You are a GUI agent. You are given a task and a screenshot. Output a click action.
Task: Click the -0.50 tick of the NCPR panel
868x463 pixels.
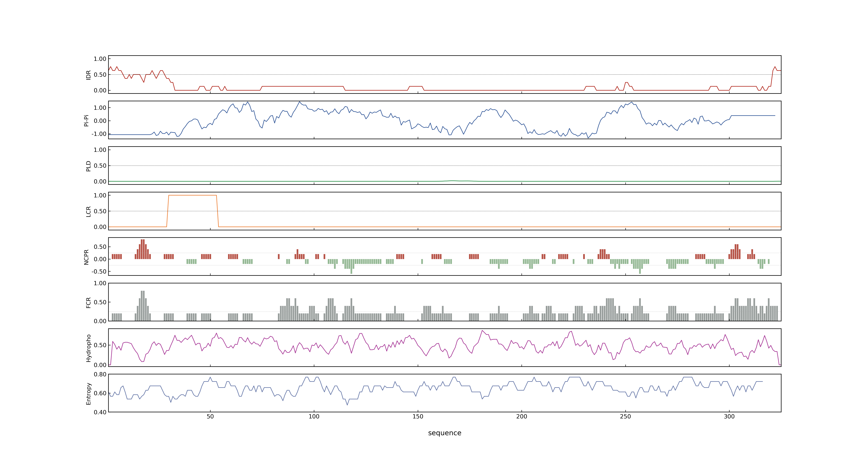(x=99, y=272)
